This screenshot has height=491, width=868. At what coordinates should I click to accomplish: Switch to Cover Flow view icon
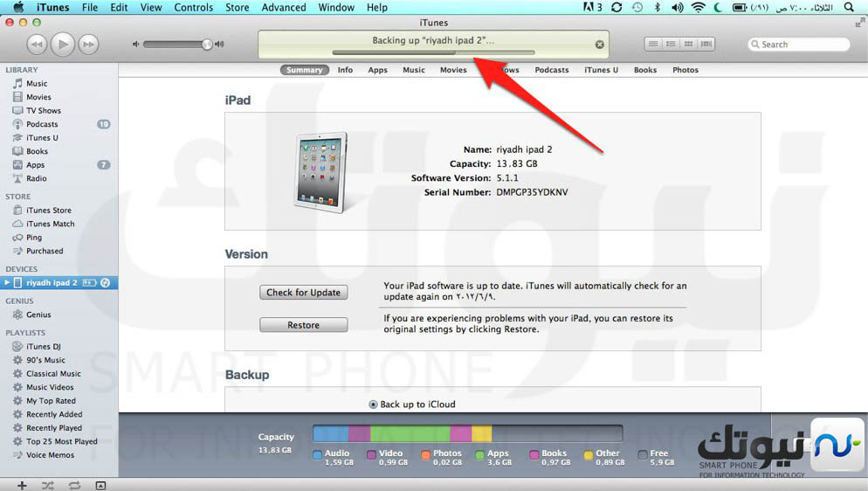pos(706,44)
